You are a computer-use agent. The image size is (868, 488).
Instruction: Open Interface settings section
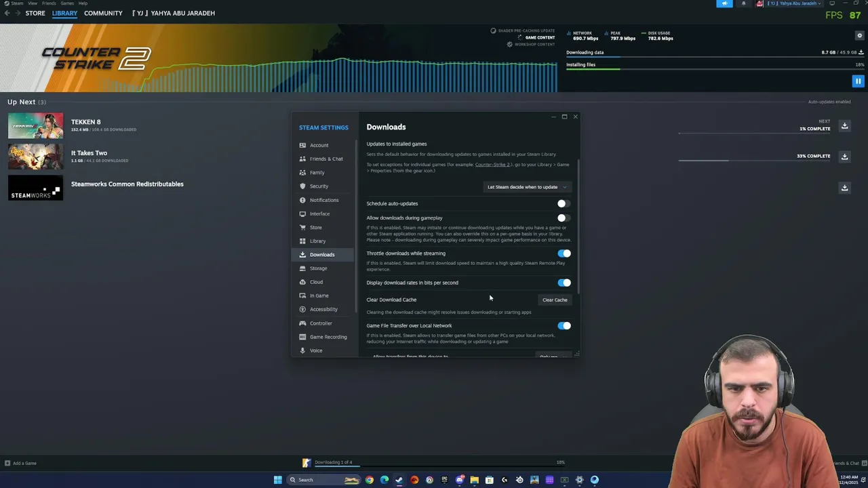(x=322, y=213)
